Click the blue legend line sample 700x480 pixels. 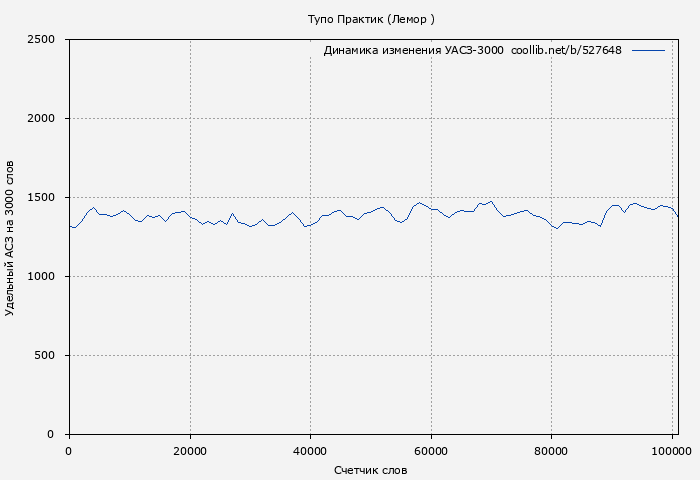click(648, 50)
